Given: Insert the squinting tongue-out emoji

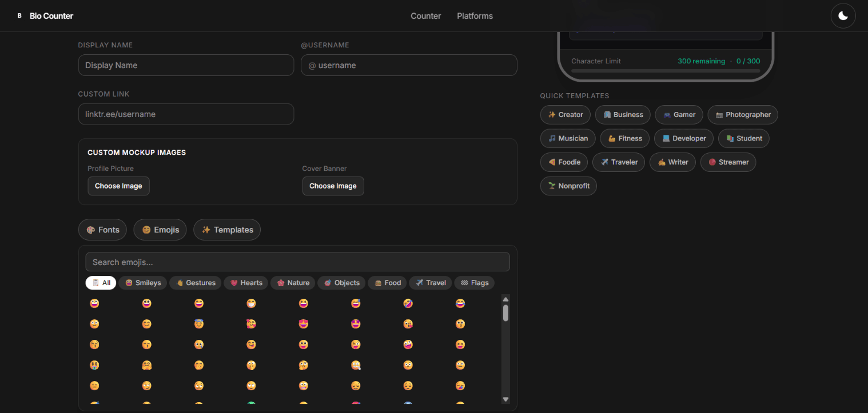Looking at the screenshot, I should [x=460, y=344].
